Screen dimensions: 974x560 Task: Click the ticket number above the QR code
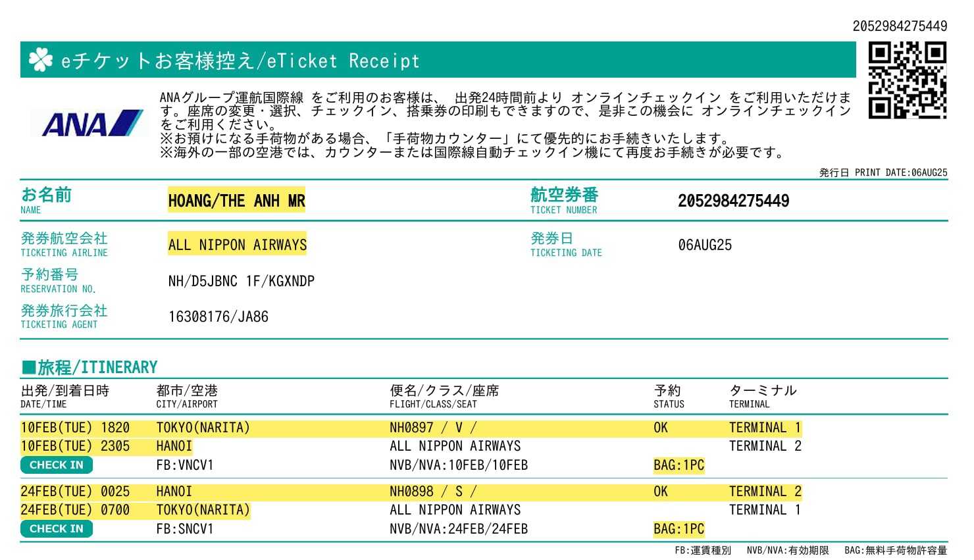(x=899, y=26)
